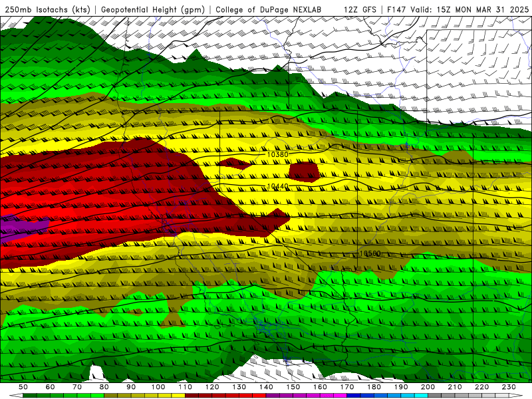Click the '250mb Isotachs (kts)' title text
Viewport: 532px width, 399px height.
click(47, 10)
